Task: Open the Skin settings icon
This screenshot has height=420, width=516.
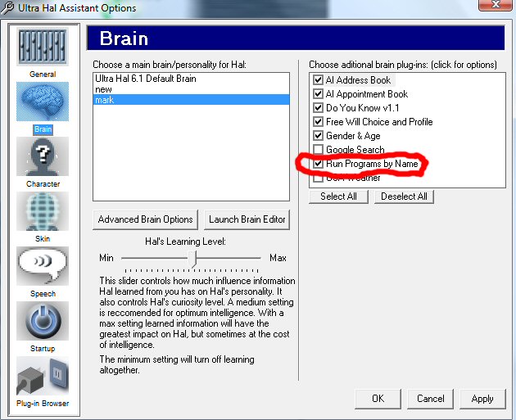Action: pos(43,211)
